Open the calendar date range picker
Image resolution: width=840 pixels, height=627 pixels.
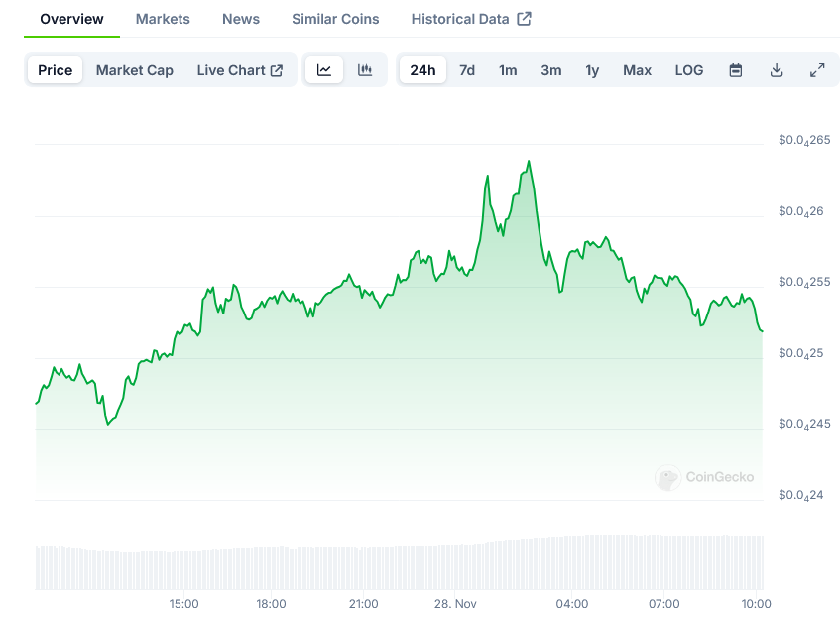click(736, 70)
